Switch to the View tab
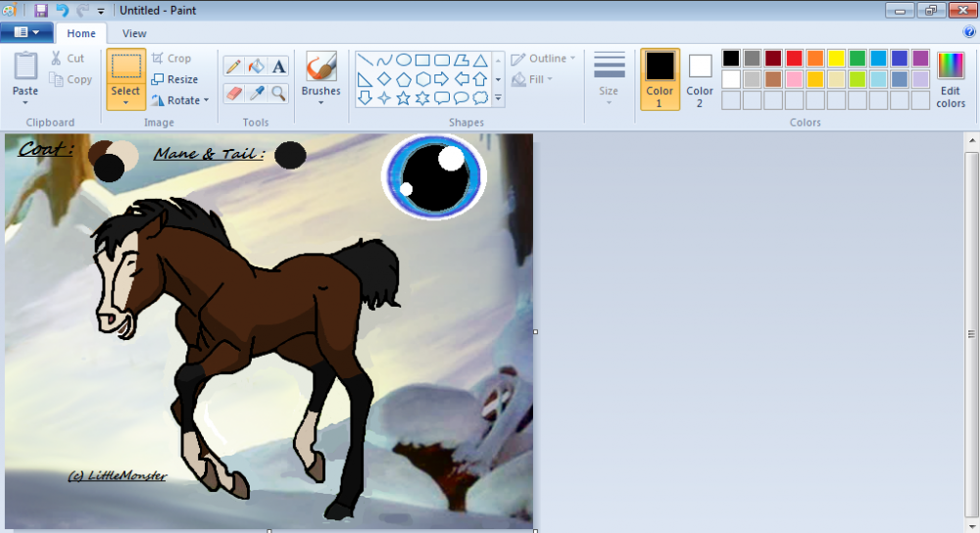Screen dimensions: 980x533 coord(134,33)
